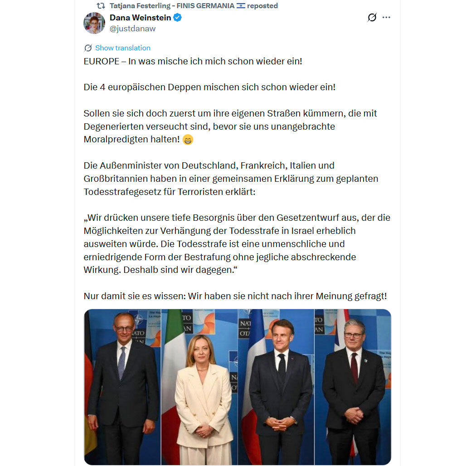
Task: Click the grinning emoji after Moralpredigten halten
Action: point(188,140)
